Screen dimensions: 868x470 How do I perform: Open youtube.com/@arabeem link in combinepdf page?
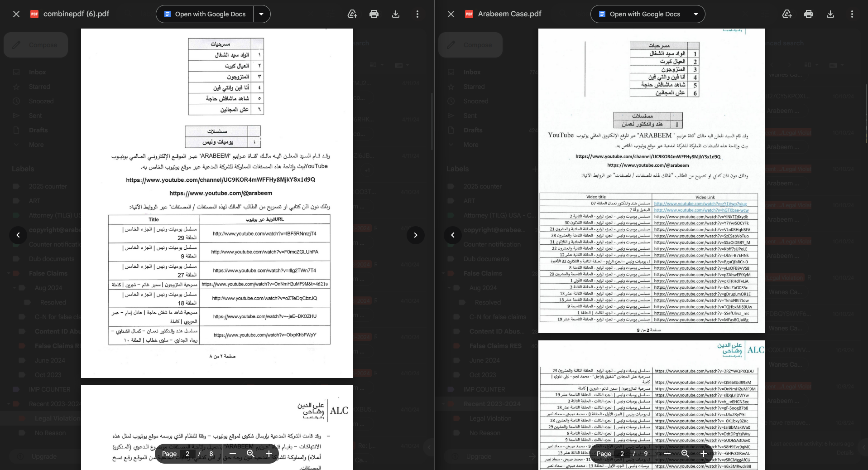click(x=221, y=193)
